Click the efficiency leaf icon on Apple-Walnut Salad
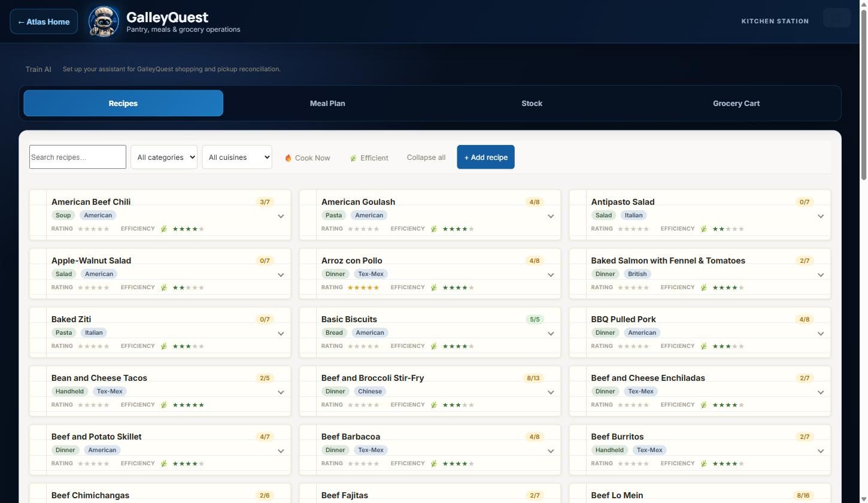The width and height of the screenshot is (868, 503). 163,287
